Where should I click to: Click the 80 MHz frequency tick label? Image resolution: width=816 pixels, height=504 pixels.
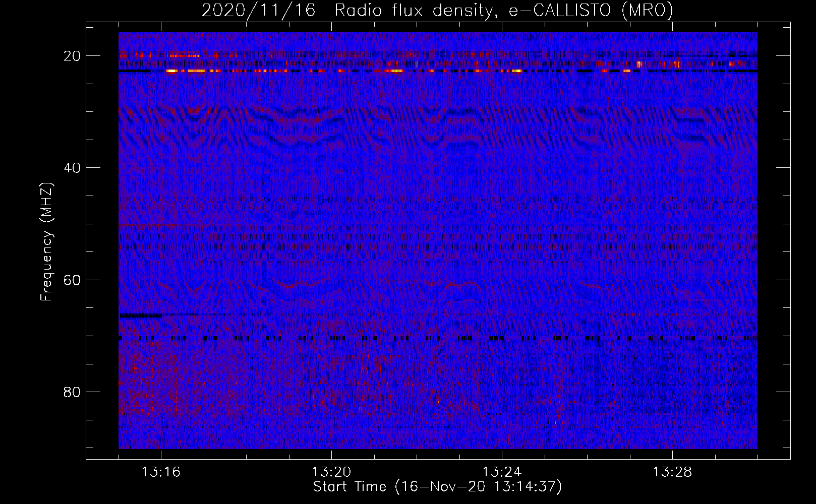(x=72, y=392)
